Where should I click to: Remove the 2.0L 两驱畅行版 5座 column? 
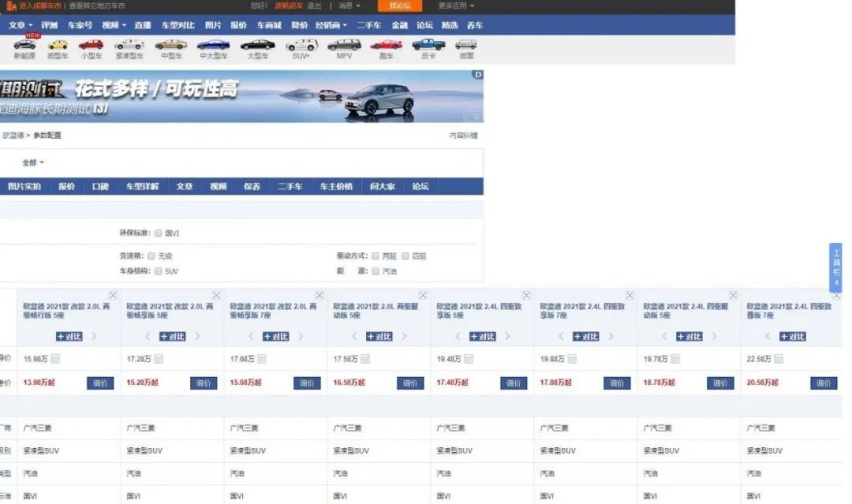pos(112,295)
